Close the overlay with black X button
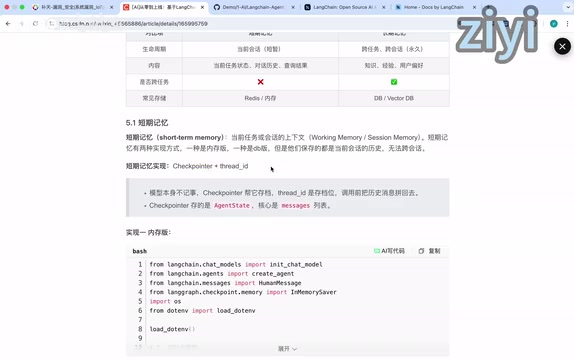The height and width of the screenshot is (360, 574). click(x=562, y=46)
